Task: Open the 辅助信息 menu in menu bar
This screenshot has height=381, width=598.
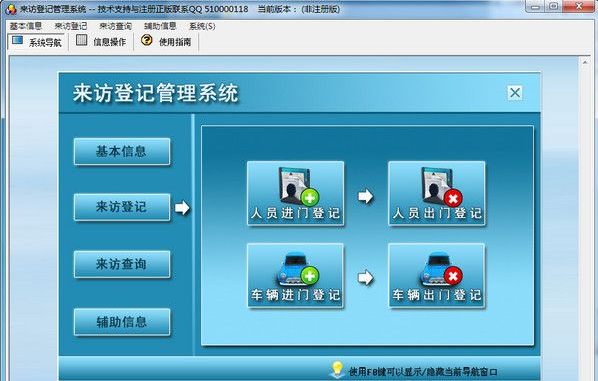Action: pyautogui.click(x=160, y=26)
